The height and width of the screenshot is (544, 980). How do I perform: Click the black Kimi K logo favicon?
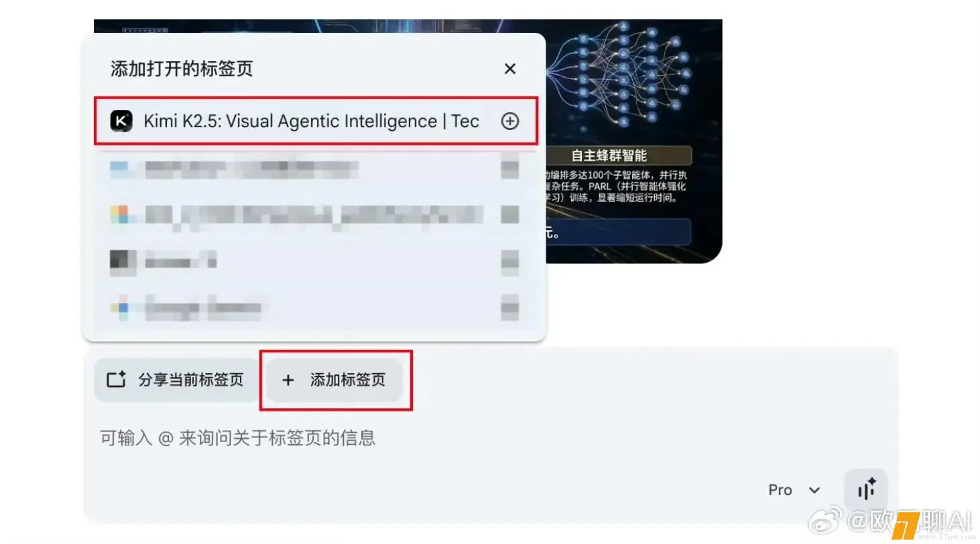pyautogui.click(x=121, y=121)
